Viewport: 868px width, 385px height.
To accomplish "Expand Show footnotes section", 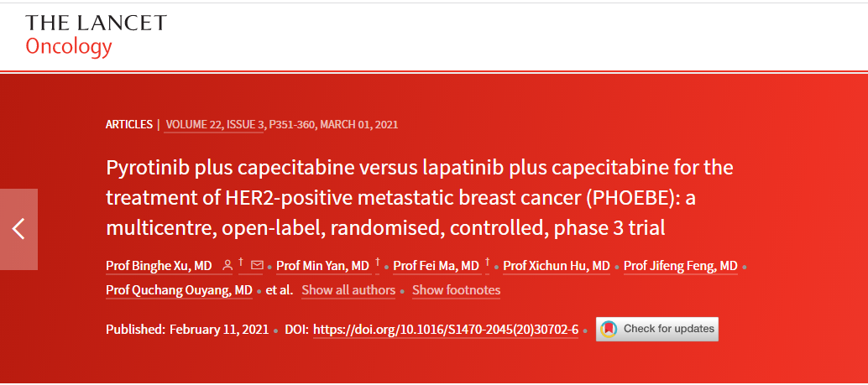I will 456,290.
